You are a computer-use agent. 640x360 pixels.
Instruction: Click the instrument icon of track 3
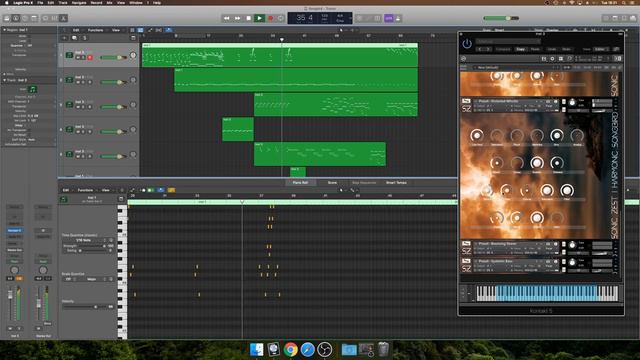69,104
